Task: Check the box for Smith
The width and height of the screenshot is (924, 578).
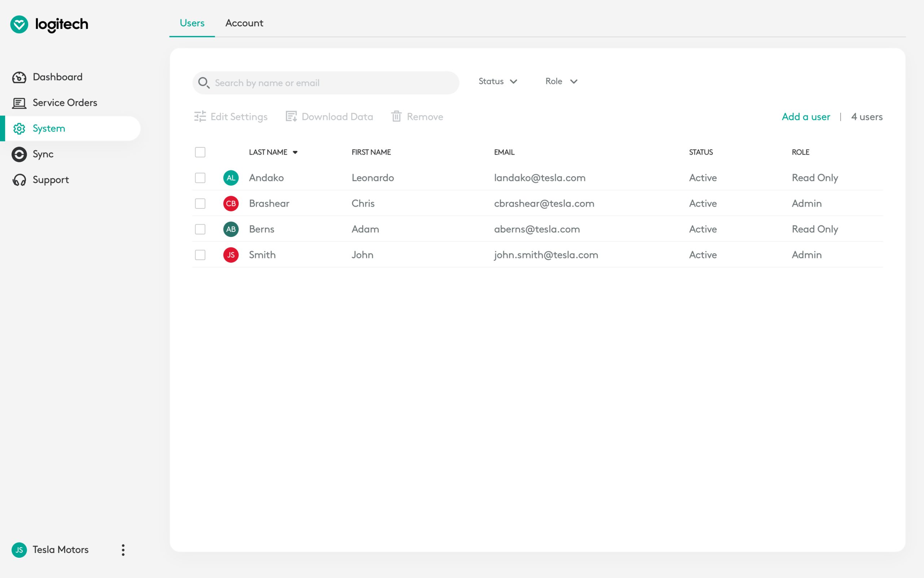Action: (x=200, y=255)
